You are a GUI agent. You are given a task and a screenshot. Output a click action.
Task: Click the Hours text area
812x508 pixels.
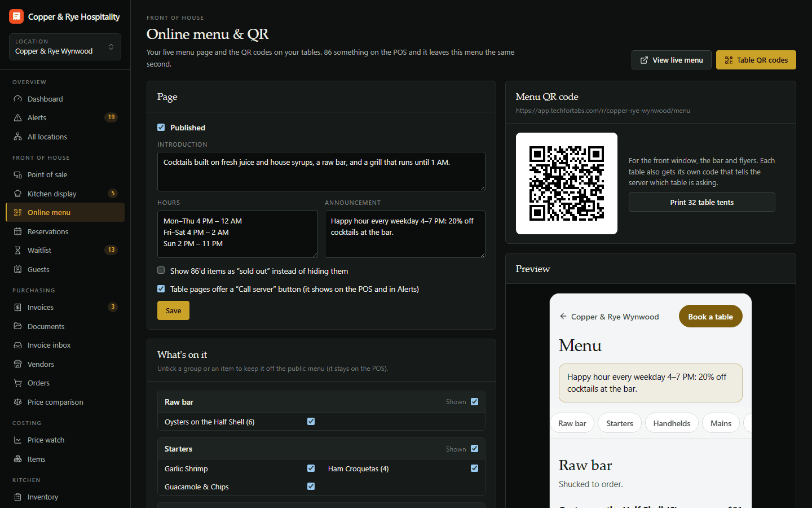(237, 234)
